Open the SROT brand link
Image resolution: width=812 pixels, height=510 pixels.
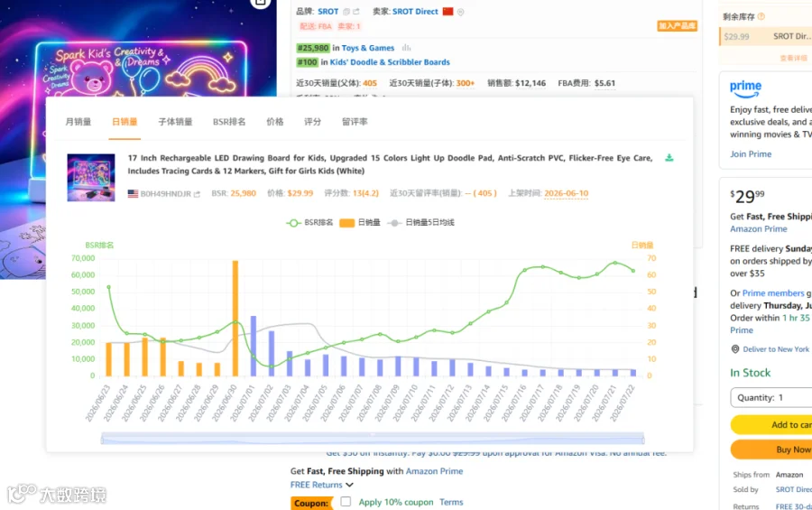[328, 12]
